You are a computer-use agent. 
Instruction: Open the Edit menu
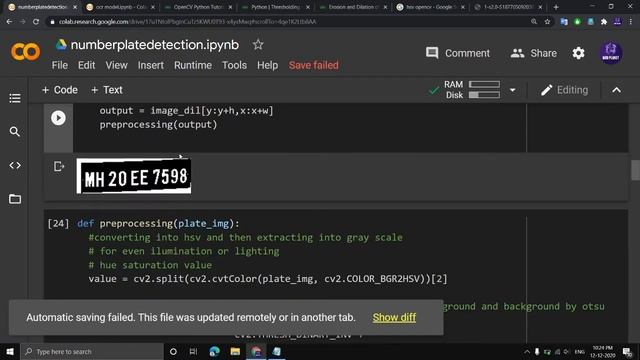point(87,65)
